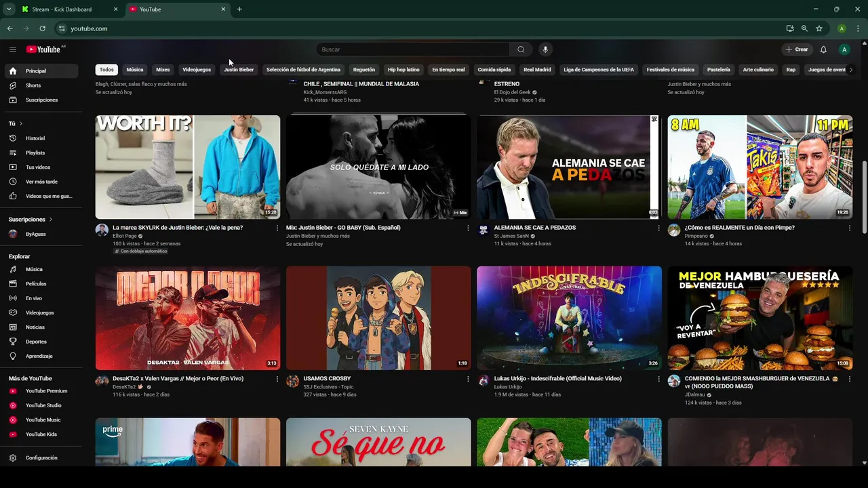Select the Mixes filter chip
Viewport: 868px width, 488px height.
coord(163,69)
